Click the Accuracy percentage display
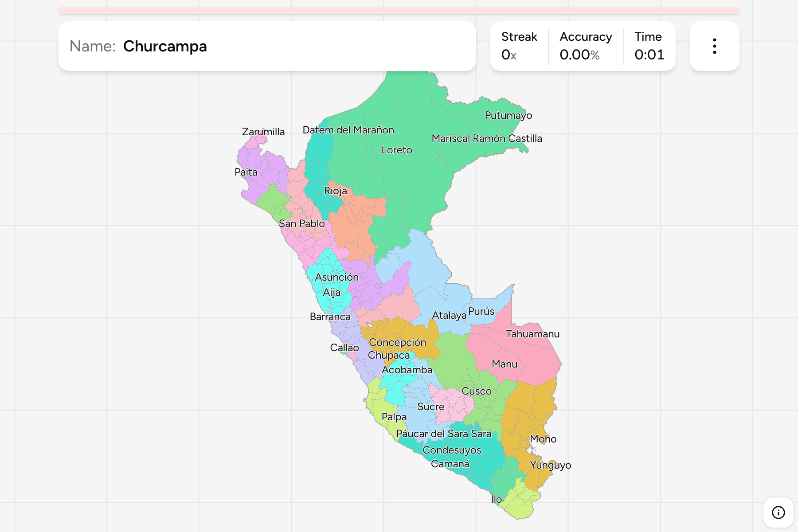 coord(586,46)
